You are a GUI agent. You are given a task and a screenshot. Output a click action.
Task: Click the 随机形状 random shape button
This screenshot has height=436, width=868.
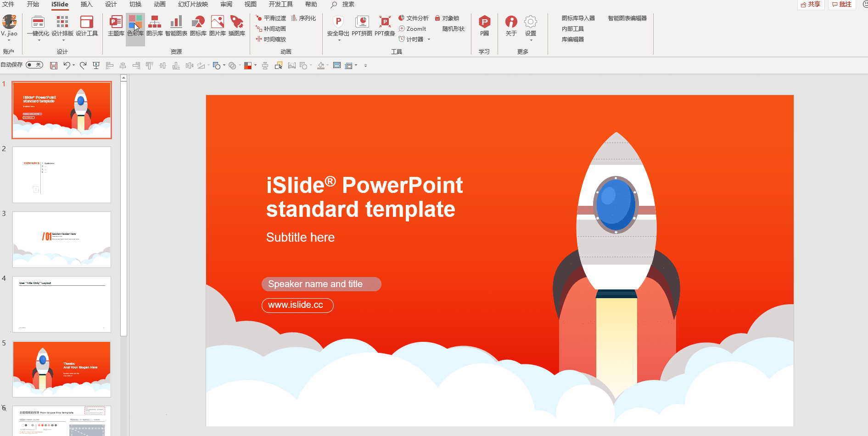pos(454,29)
